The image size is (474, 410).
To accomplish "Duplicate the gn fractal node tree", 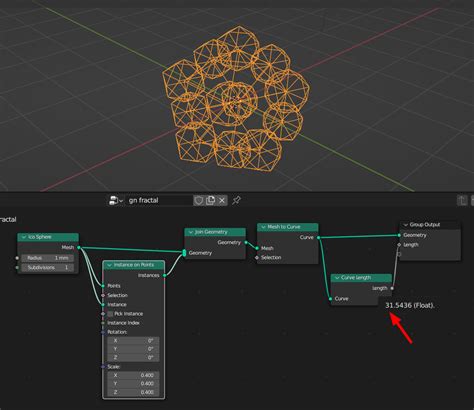I will coord(210,200).
